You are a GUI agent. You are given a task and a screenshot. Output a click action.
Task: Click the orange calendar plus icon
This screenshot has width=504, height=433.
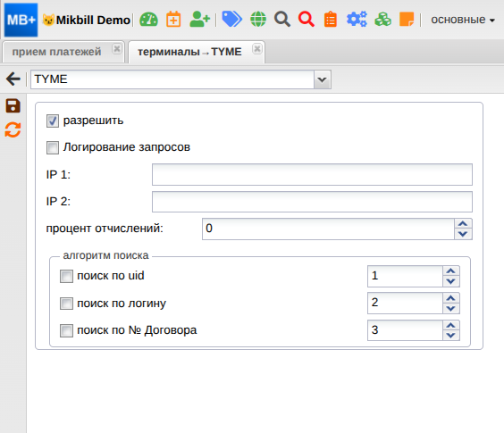[x=173, y=20]
